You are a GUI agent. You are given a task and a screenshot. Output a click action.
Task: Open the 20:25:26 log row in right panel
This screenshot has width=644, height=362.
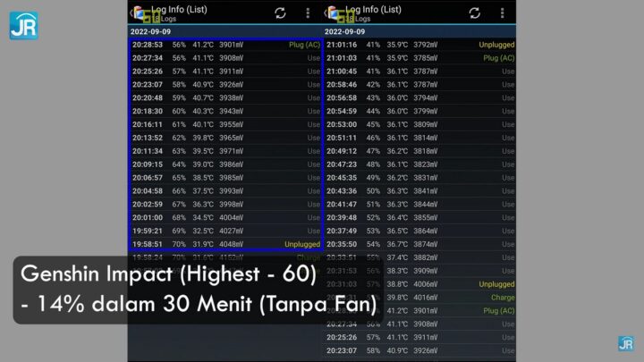[419, 337]
